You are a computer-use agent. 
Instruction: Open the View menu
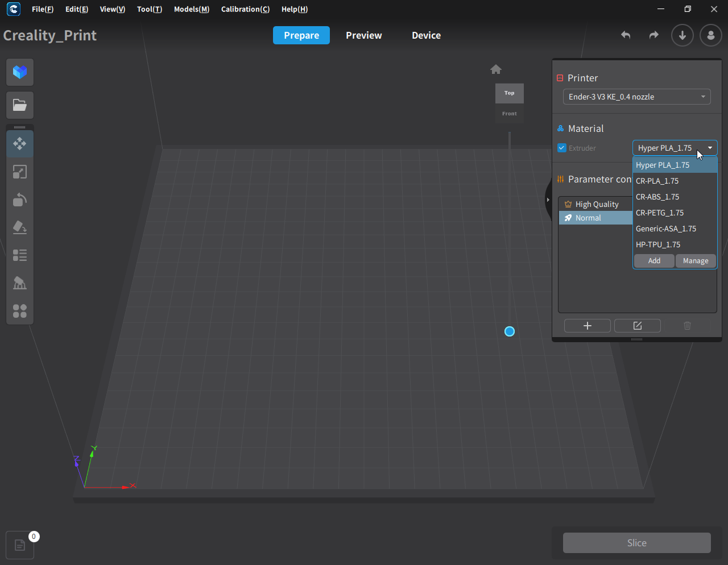pos(113,9)
